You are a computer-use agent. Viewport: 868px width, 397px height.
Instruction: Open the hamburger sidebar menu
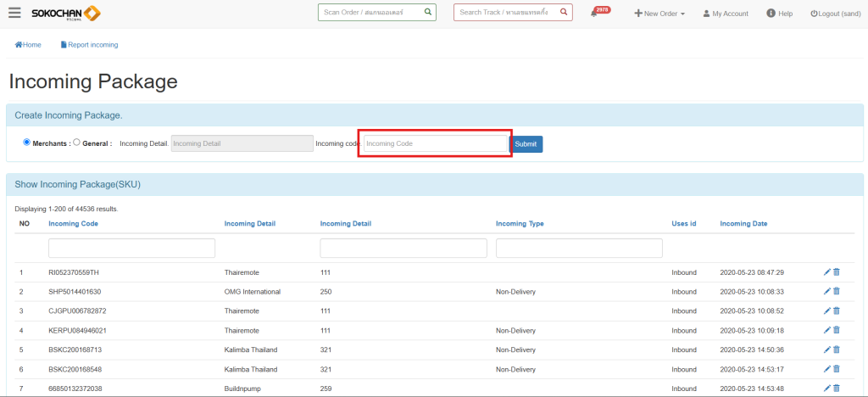14,13
